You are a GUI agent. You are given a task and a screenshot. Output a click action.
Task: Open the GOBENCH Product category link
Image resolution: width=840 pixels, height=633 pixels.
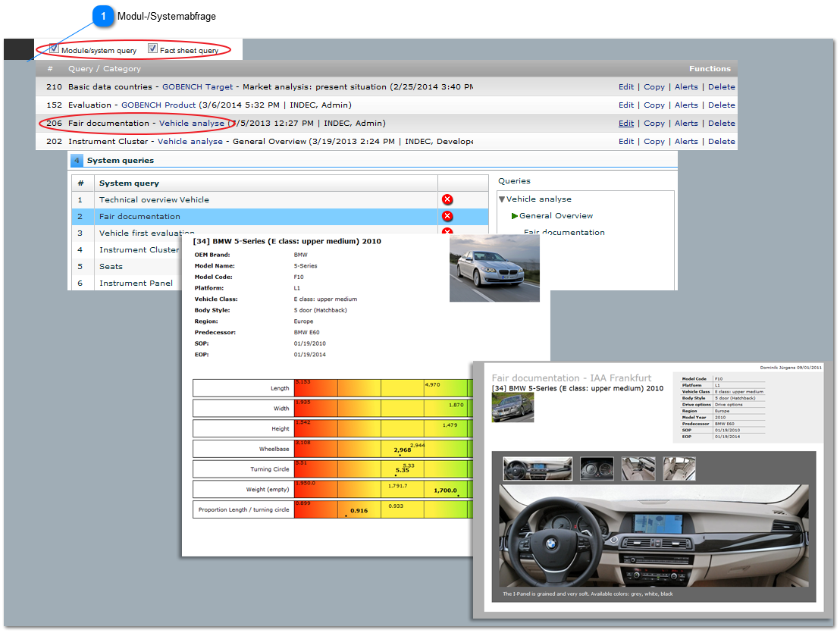point(158,105)
